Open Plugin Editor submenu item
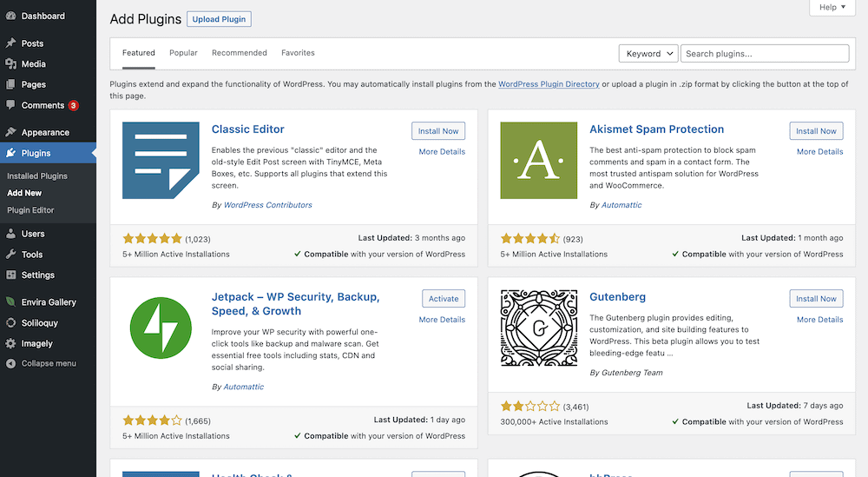Viewport: 868px width, 477px height. coord(30,210)
